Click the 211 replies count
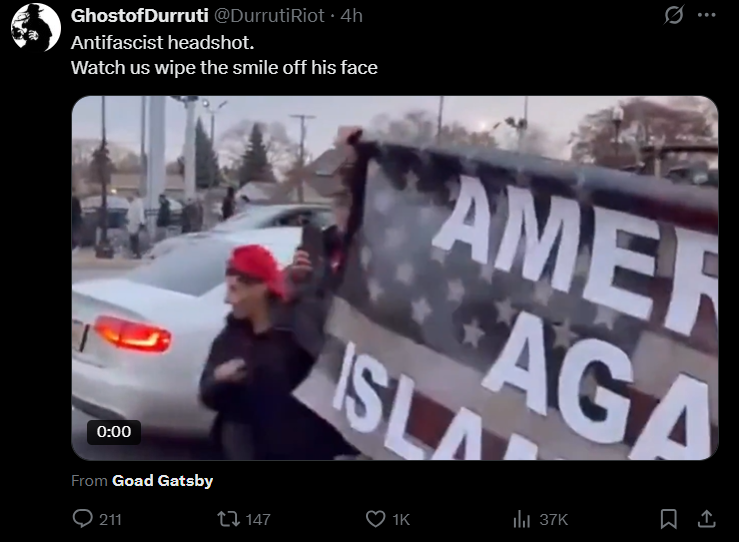This screenshot has width=739, height=542. [x=110, y=519]
